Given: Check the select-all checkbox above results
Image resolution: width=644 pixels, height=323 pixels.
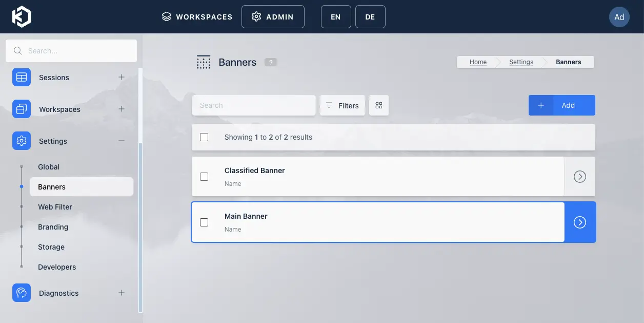Looking at the screenshot, I should tap(204, 137).
